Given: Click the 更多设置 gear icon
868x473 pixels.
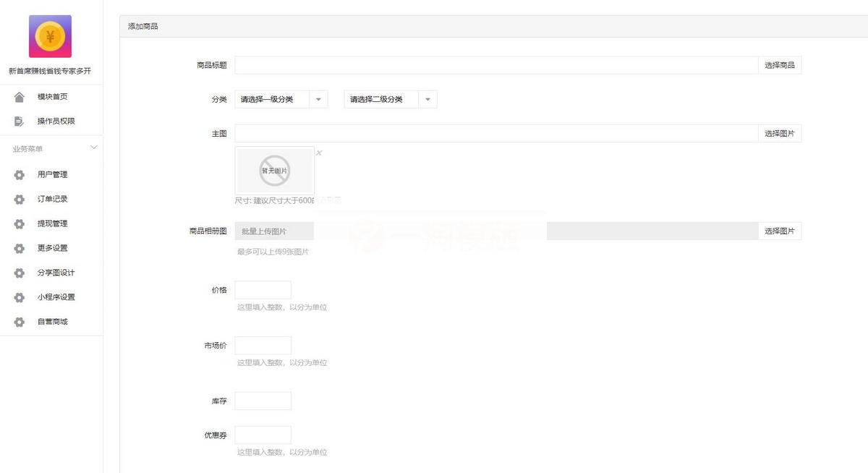Looking at the screenshot, I should click(18, 248).
